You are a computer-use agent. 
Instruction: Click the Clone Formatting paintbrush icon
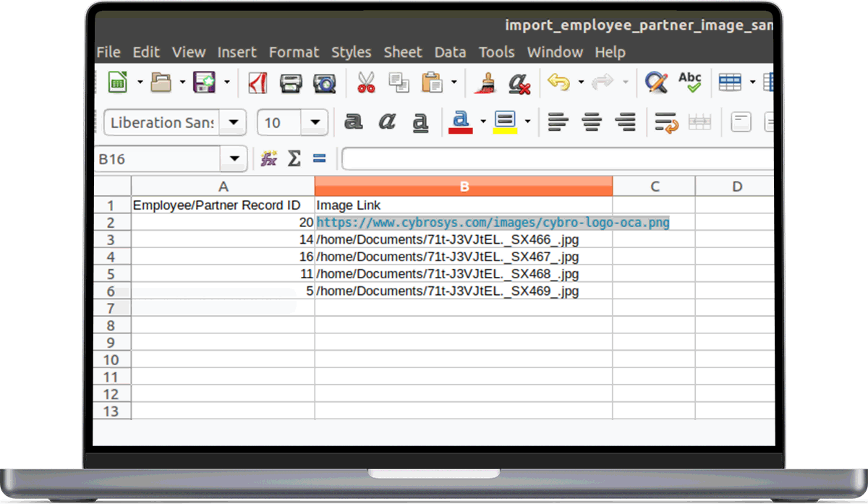tap(485, 83)
